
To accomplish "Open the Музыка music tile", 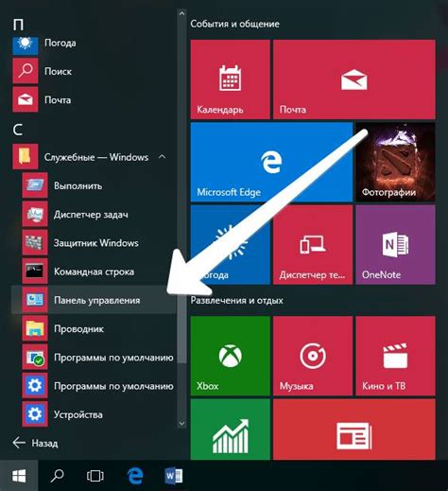I will pyautogui.click(x=313, y=356).
